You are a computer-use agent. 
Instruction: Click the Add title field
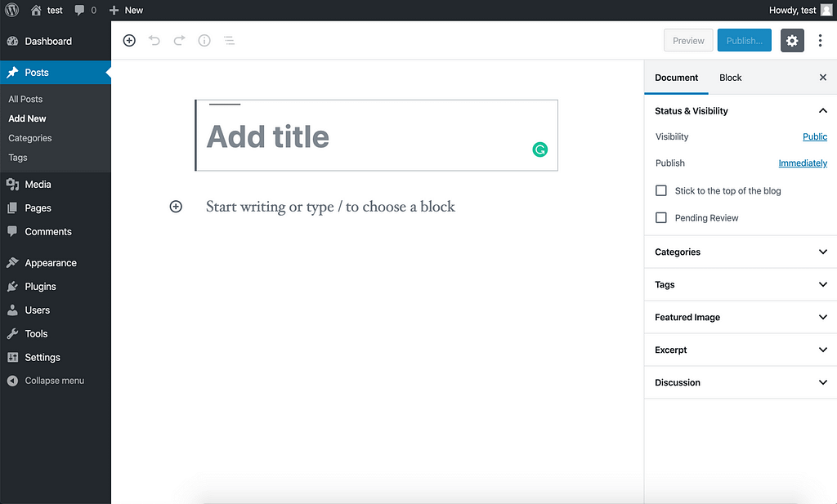pos(377,136)
